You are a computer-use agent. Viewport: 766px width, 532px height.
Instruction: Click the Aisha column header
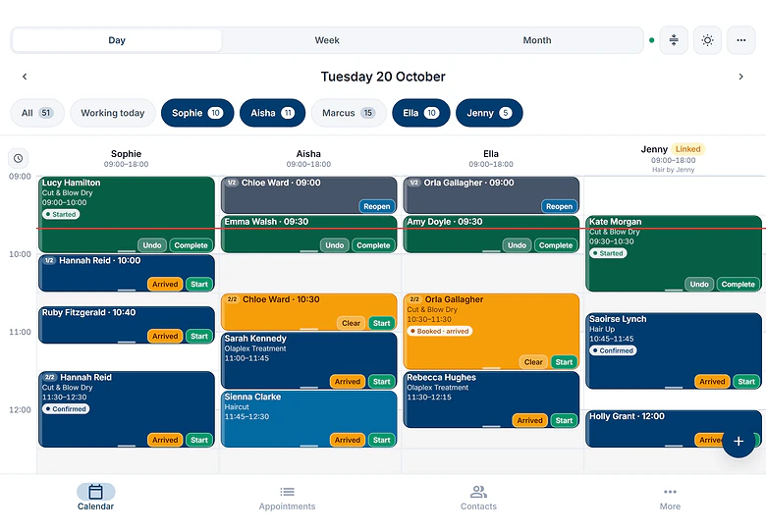[308, 158]
